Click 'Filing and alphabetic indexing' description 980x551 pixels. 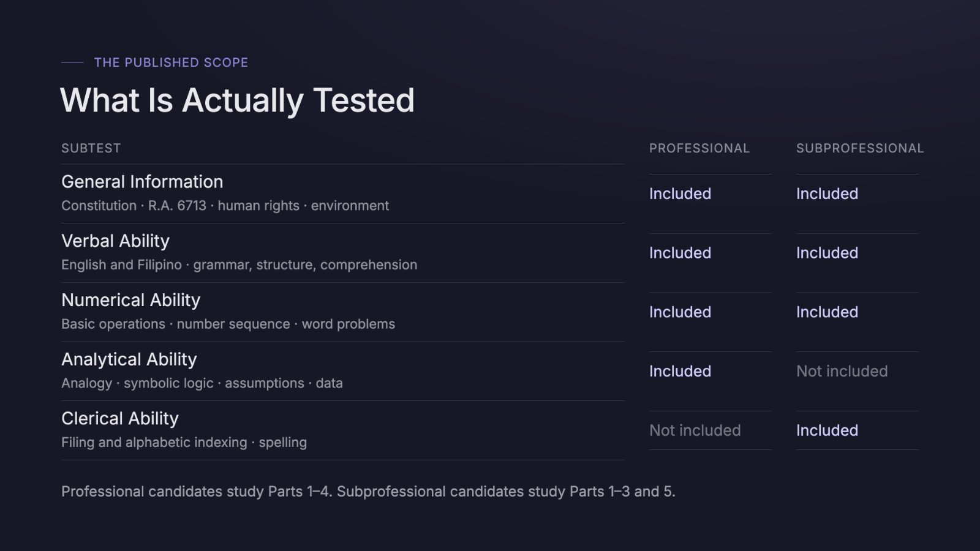pos(154,443)
